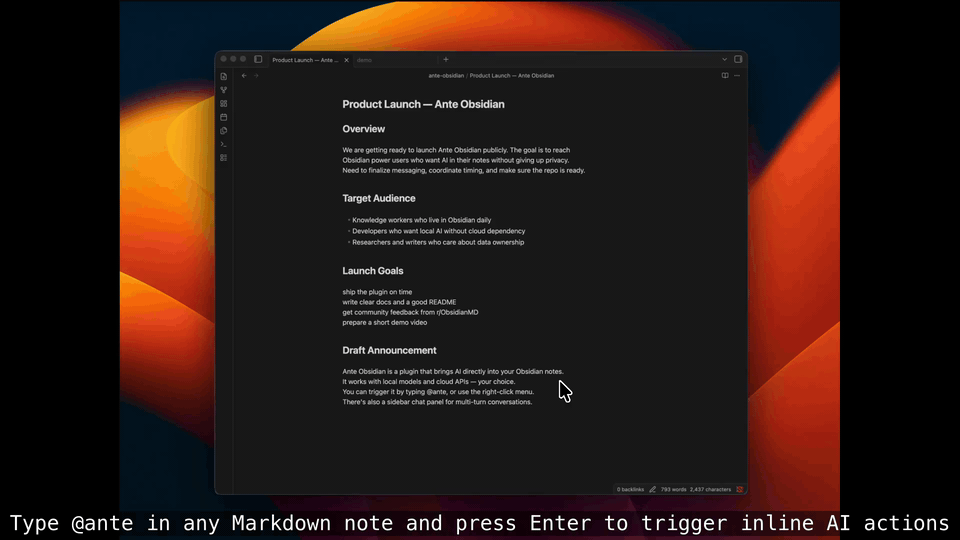Open the more options ellipsis menu
The image size is (960, 540).
[x=737, y=76]
